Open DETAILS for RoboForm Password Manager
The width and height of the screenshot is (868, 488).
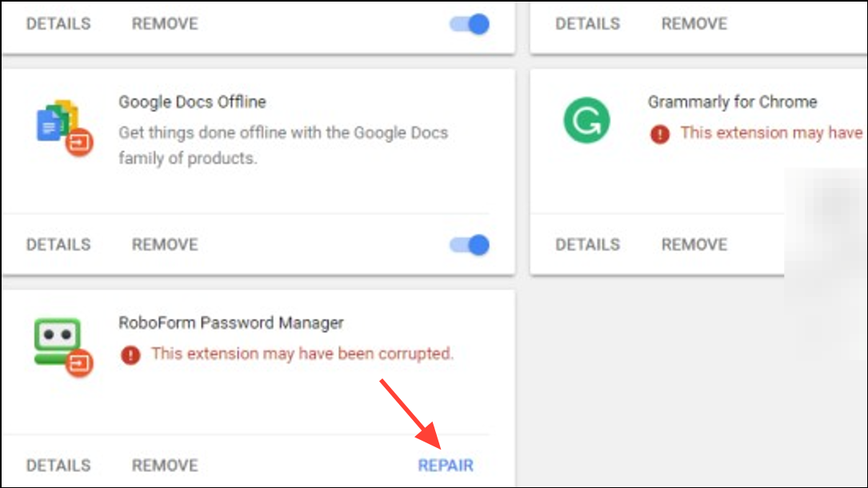[x=58, y=466]
